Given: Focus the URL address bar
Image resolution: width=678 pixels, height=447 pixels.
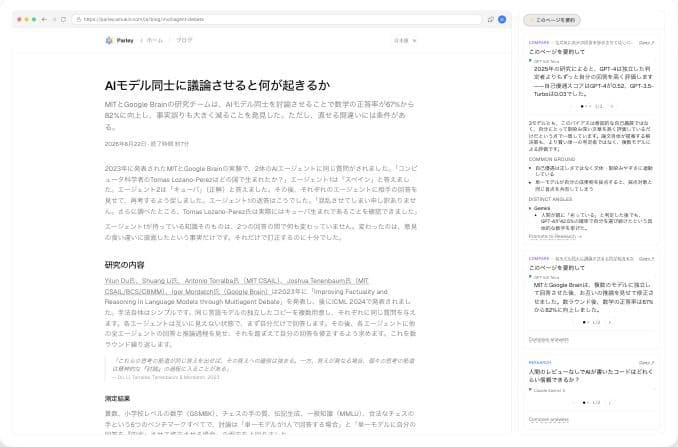Looking at the screenshot, I should click(277, 19).
